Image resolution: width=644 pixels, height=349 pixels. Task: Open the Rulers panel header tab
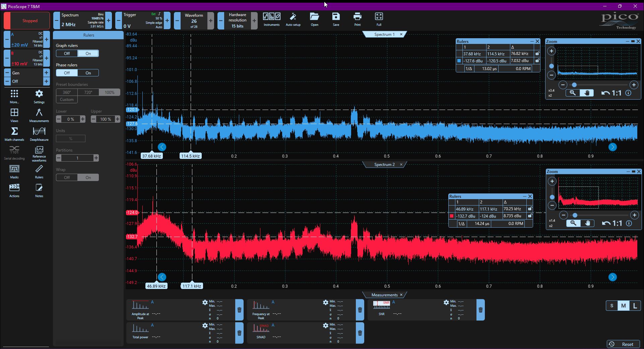[88, 35]
